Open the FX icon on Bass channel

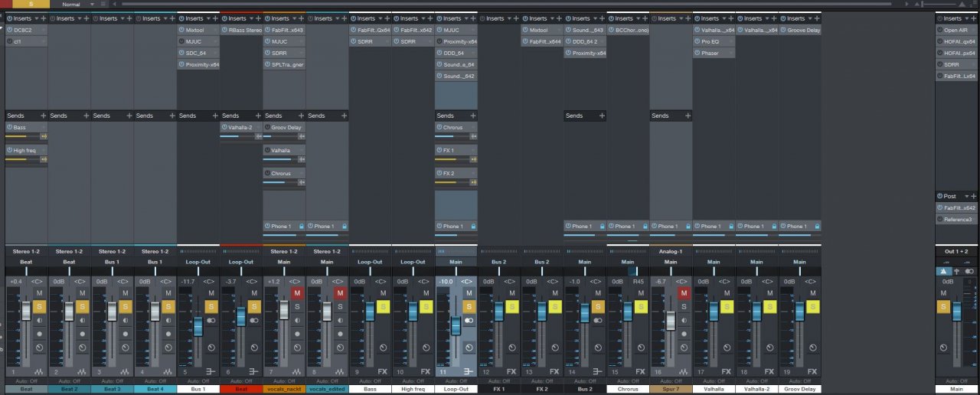pyautogui.click(x=382, y=372)
